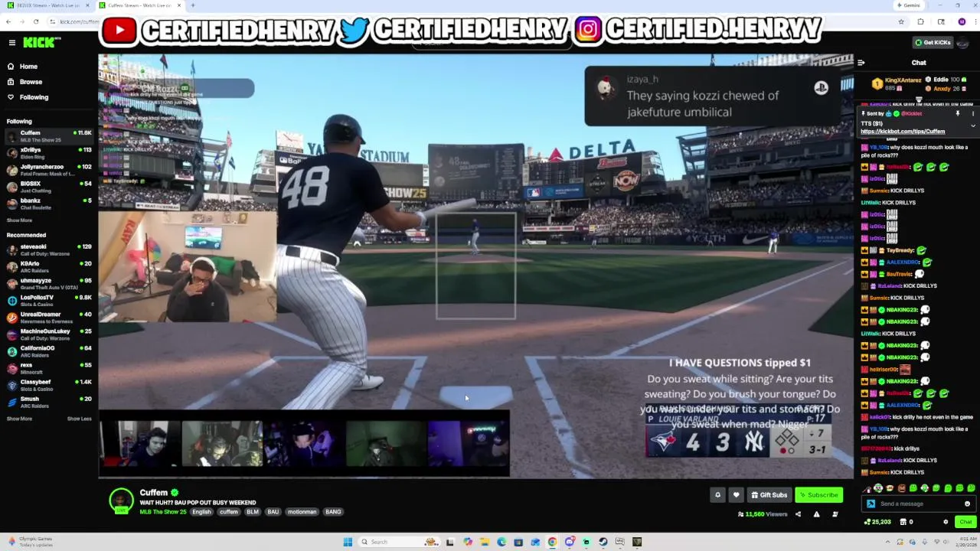Screen dimensions: 980x551
Task: Open pinned message options (three dots)
Action: [972, 114]
